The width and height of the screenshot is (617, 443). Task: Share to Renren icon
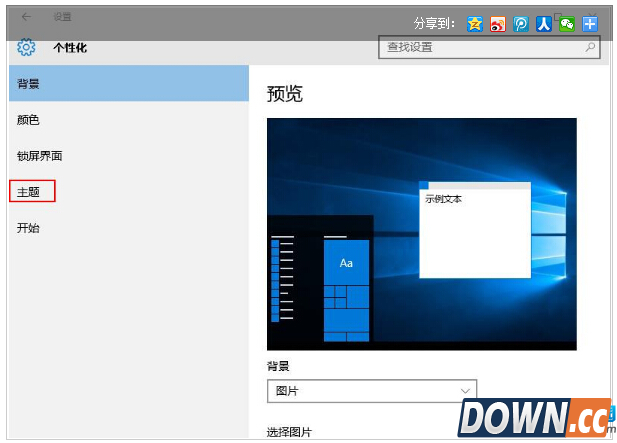(x=544, y=24)
